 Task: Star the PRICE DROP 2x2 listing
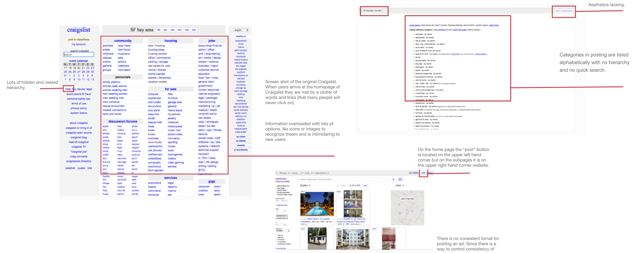[x=302, y=219]
